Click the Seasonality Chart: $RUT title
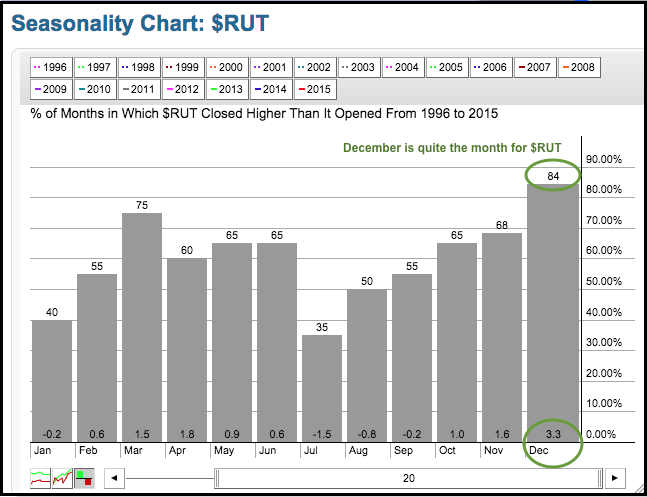This screenshot has width=647, height=497. coord(140,22)
